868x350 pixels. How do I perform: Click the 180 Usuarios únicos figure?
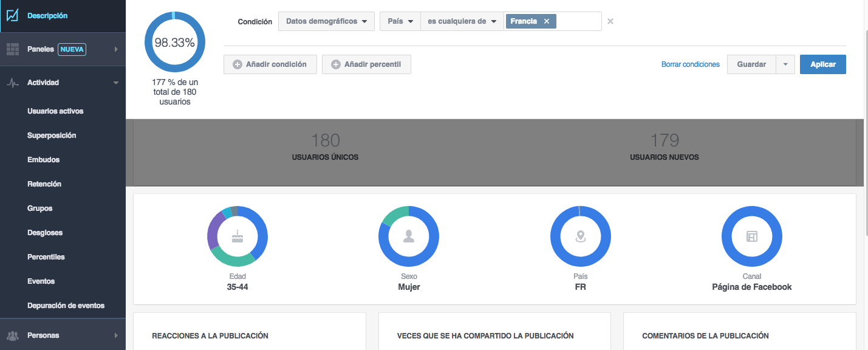[x=325, y=141]
